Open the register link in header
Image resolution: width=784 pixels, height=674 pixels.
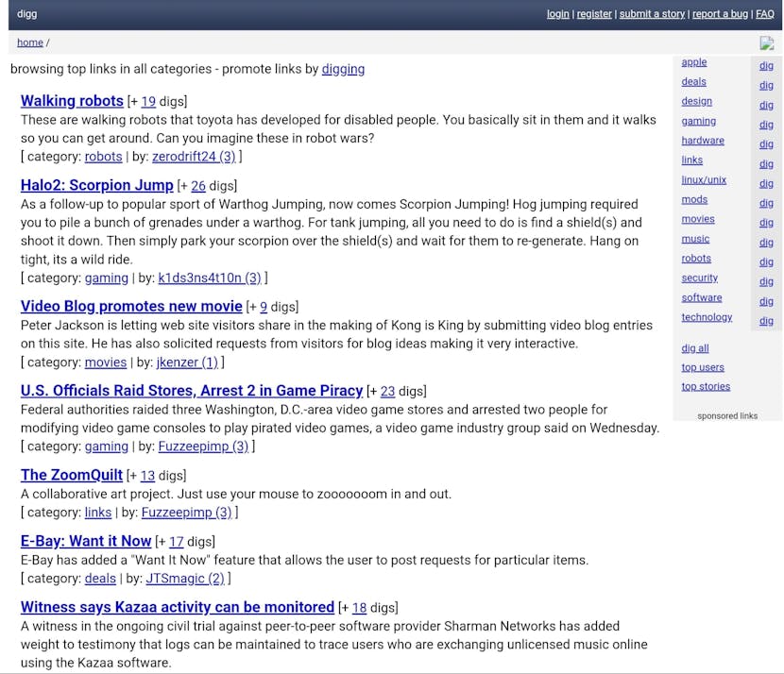594,14
